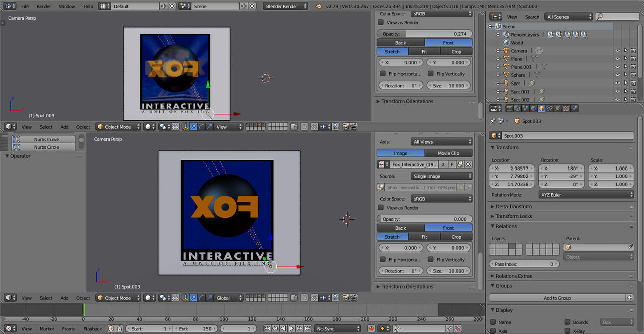Click the outliner search field
The image size is (644, 334).
pyautogui.click(x=616, y=17)
